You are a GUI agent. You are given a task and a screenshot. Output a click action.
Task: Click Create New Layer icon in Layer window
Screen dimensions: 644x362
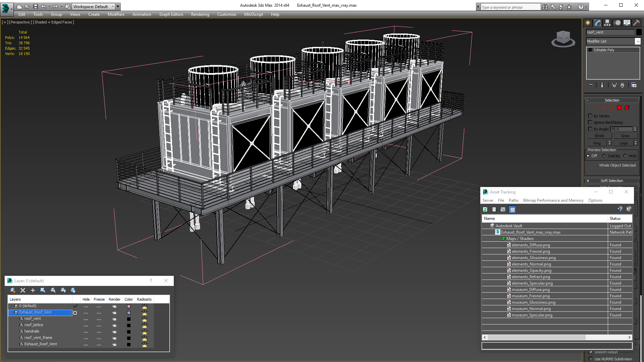pos(13,290)
